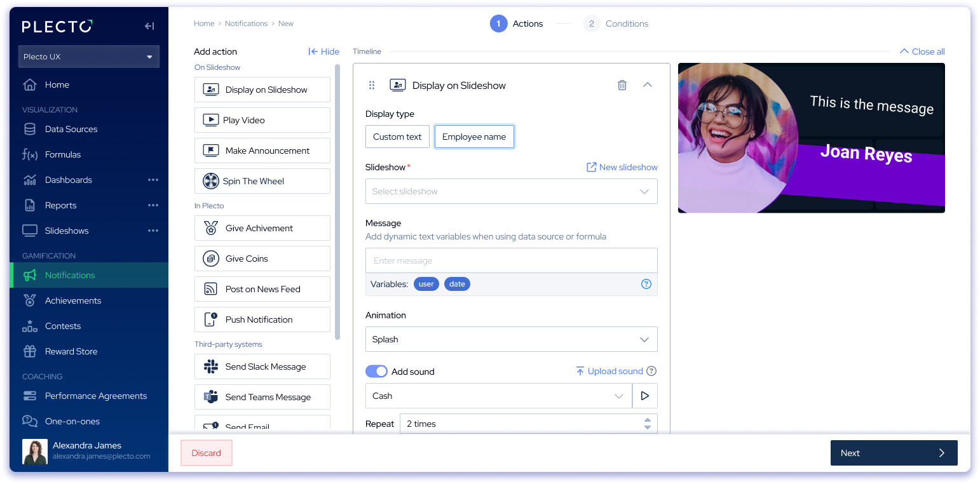Open Dashboards three-dot options menu
This screenshot has height=484, width=980.
tap(153, 180)
